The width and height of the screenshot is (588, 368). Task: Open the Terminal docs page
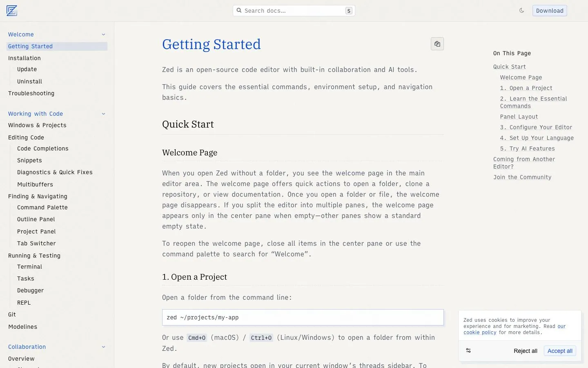click(x=29, y=267)
